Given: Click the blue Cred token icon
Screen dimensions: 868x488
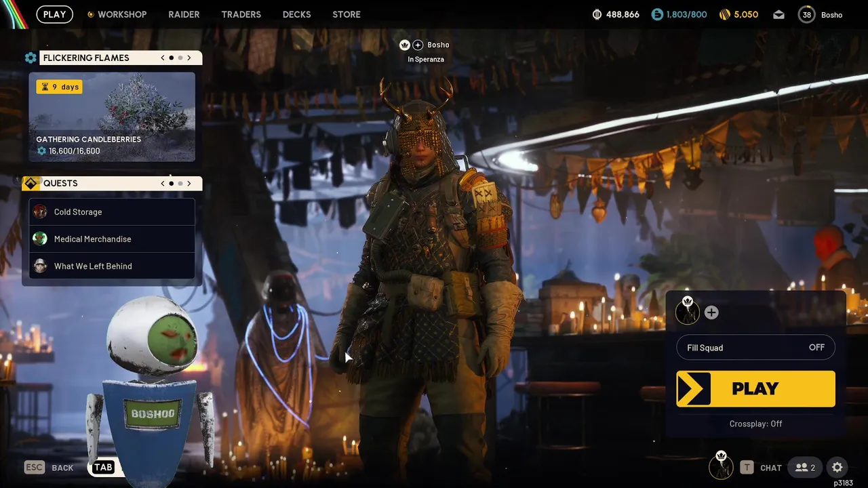Looking at the screenshot, I should pyautogui.click(x=656, y=14).
